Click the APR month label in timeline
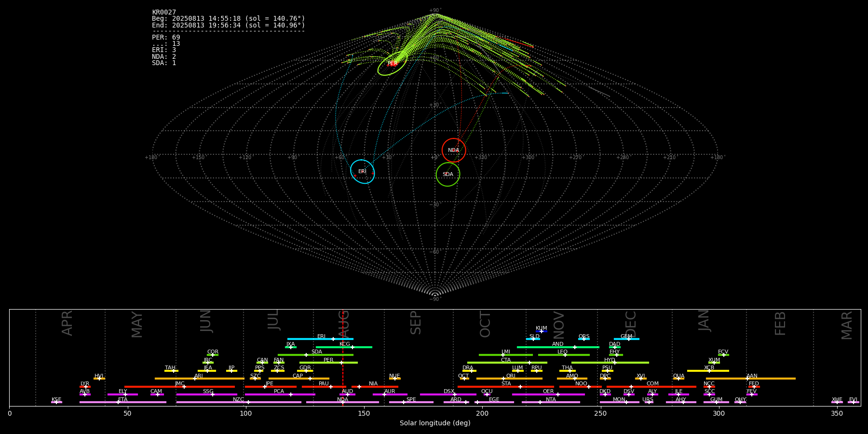The image size is (868, 434). pos(67,323)
